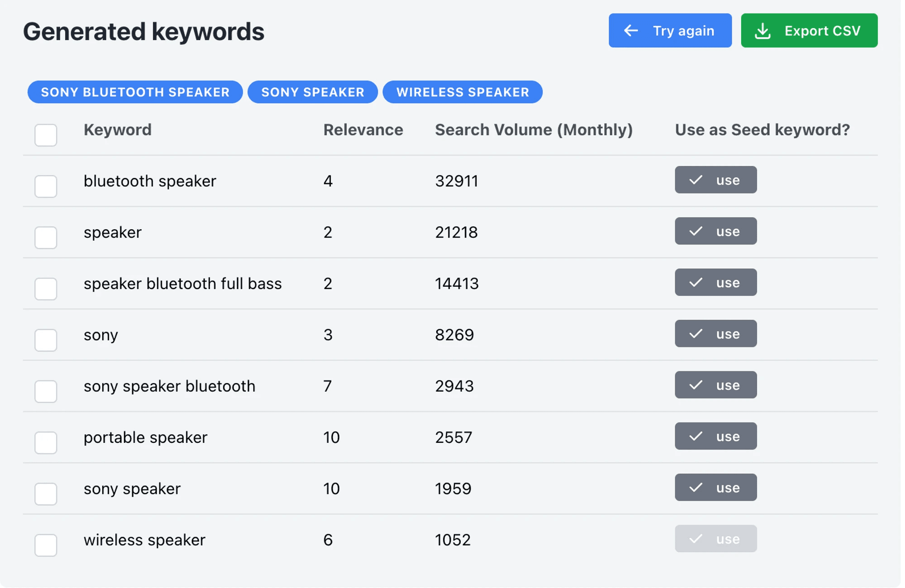Image resolution: width=905 pixels, height=588 pixels.
Task: Use 'sony' as seed keyword
Action: pyautogui.click(x=715, y=334)
